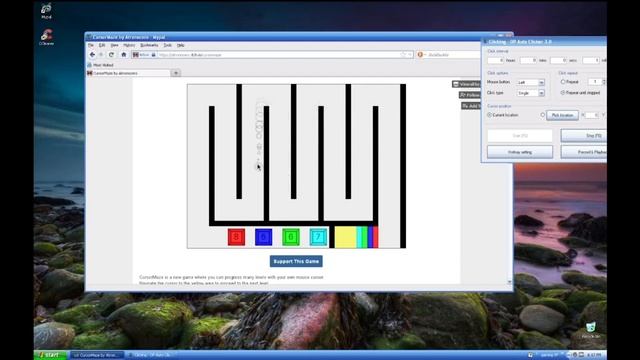Click the mins field in Click interval

point(528,60)
